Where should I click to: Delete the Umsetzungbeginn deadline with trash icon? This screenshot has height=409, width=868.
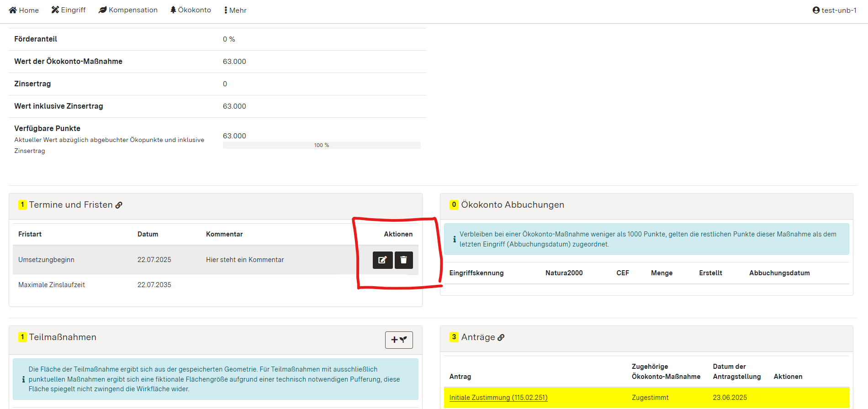click(403, 260)
